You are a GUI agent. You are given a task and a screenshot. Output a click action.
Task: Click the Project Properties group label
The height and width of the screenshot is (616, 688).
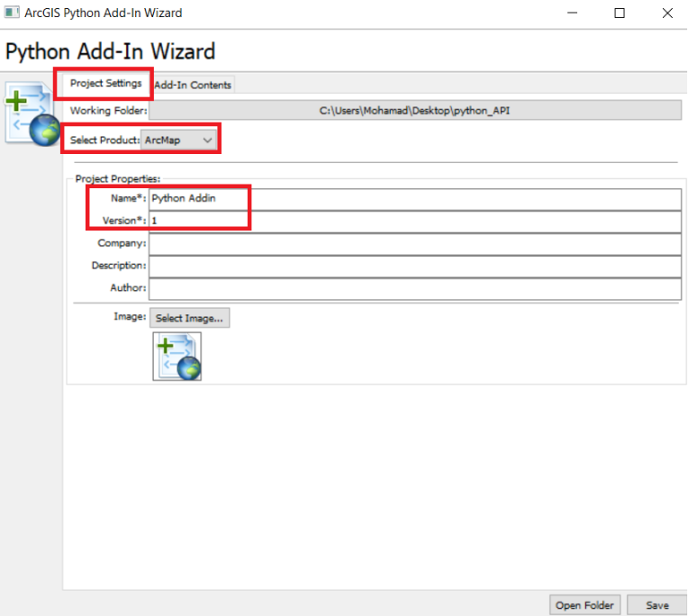click(117, 178)
